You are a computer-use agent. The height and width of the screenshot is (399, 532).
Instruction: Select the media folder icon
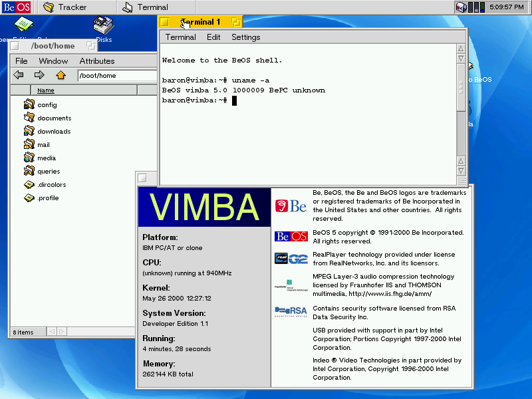[x=29, y=158]
